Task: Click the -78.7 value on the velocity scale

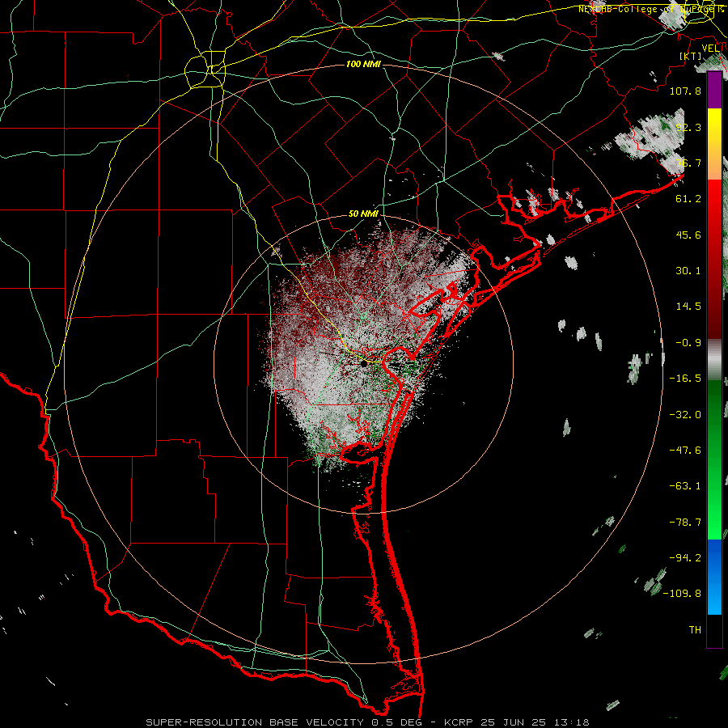Action: 685,523
